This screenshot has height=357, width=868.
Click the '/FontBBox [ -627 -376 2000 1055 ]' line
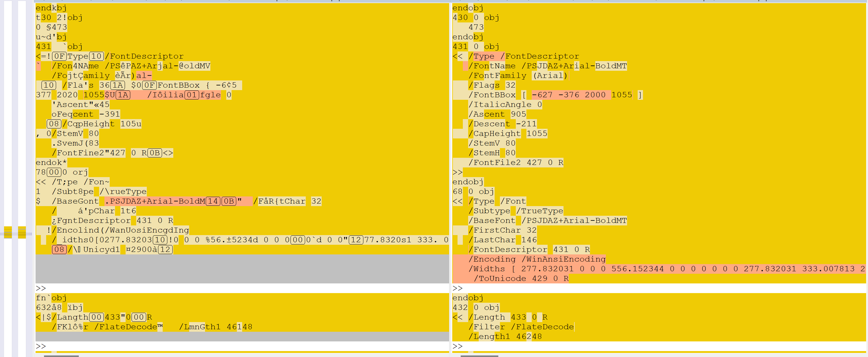point(555,95)
